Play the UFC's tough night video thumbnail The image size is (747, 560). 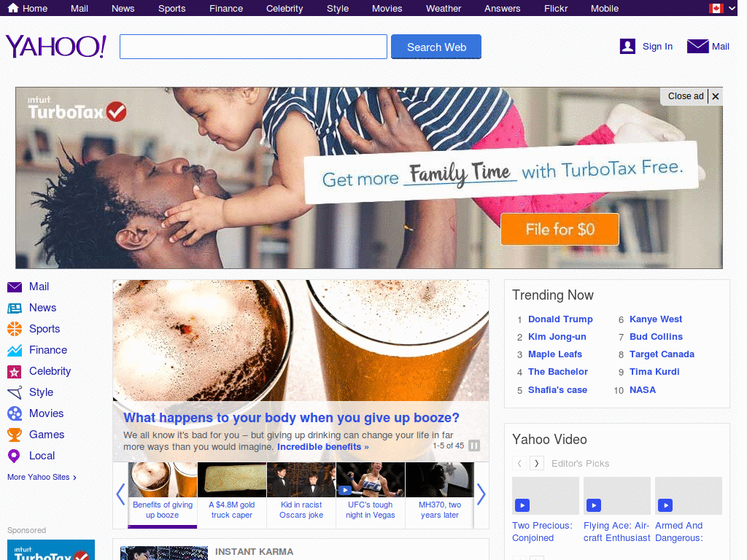click(345, 490)
